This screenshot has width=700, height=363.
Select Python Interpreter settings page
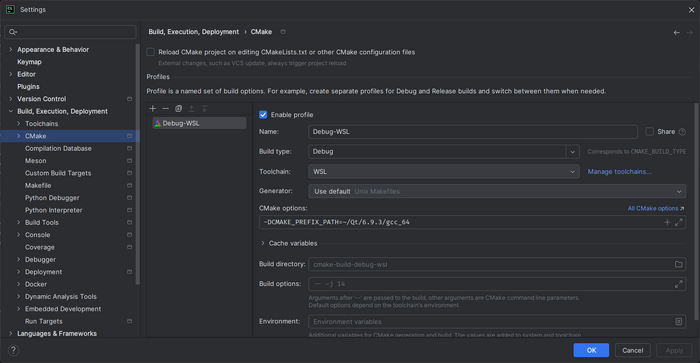coord(54,210)
